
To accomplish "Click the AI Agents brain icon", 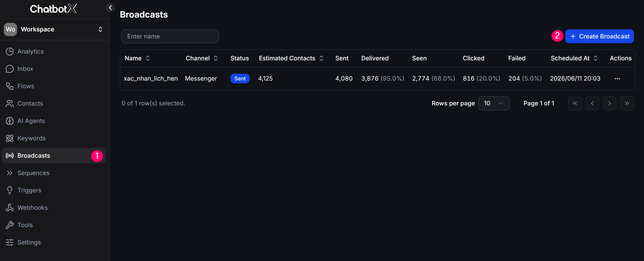I will coord(10,121).
